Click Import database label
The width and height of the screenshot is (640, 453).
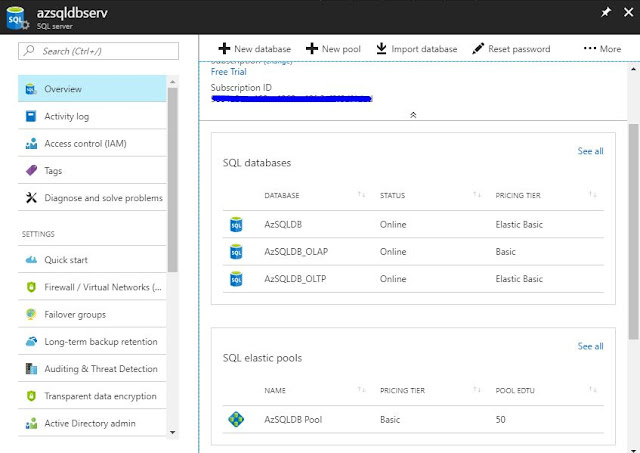424,49
